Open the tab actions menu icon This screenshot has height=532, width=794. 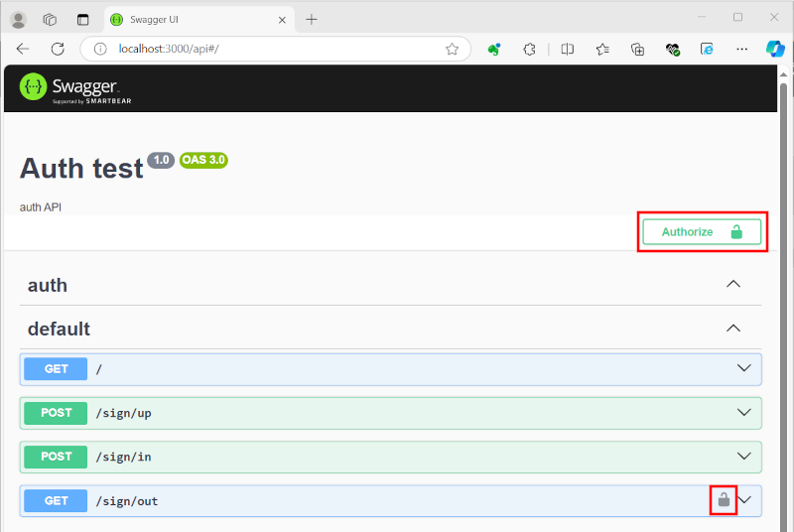(82, 20)
